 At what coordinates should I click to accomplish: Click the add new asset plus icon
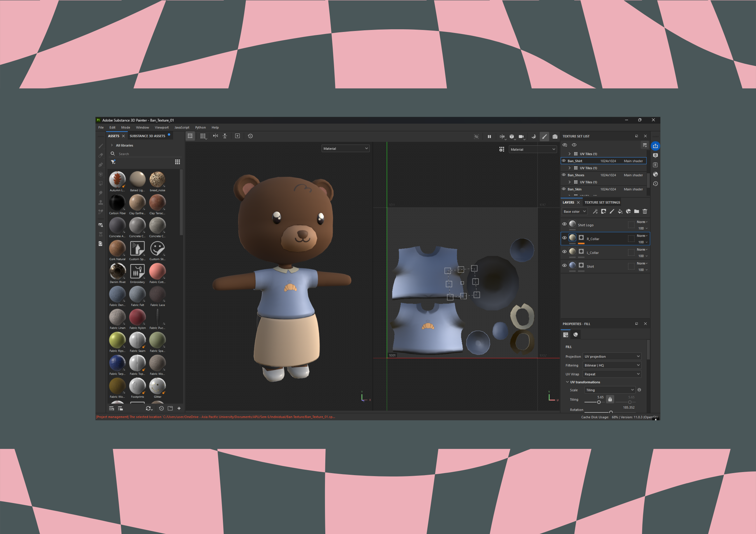(x=179, y=408)
